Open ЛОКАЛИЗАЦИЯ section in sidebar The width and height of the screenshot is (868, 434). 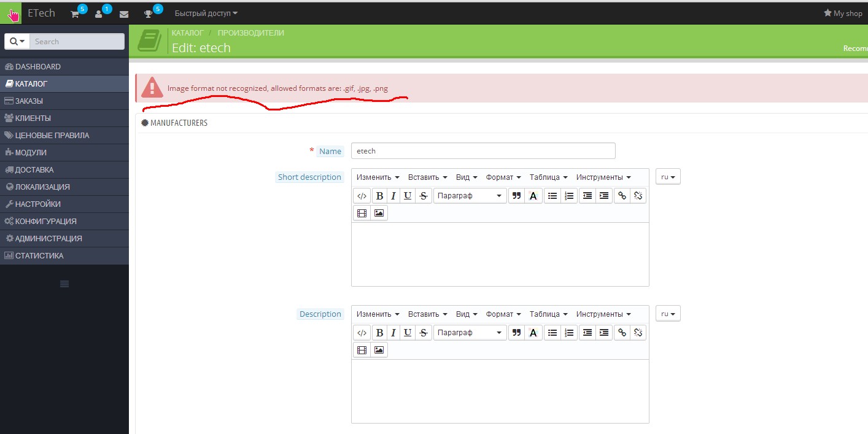pyautogui.click(x=64, y=187)
